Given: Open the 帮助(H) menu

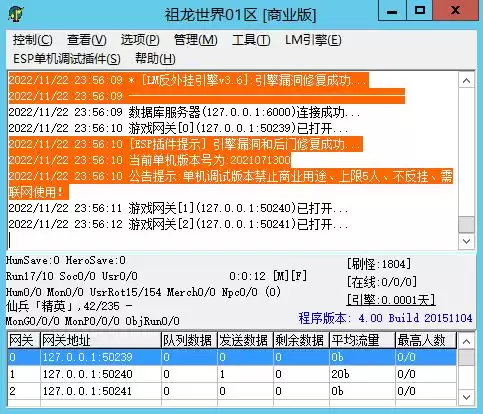Looking at the screenshot, I should 155,59.
